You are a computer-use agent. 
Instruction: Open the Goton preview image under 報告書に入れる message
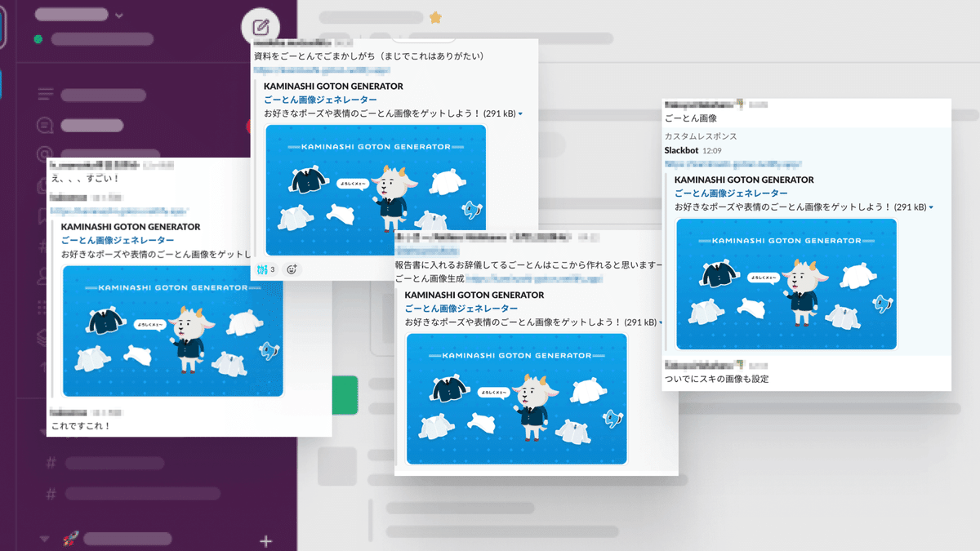point(517,399)
